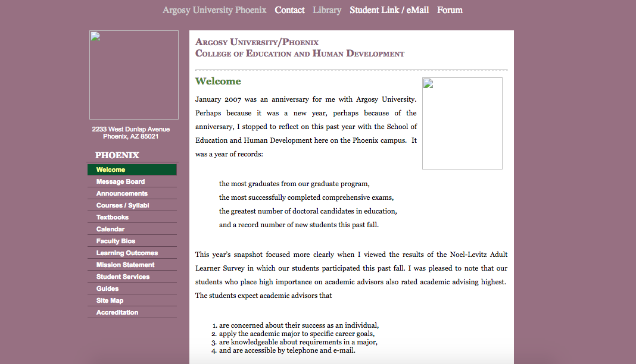
Task: Click 'the greatest number of doctoral candidates' line
Action: tap(308, 211)
